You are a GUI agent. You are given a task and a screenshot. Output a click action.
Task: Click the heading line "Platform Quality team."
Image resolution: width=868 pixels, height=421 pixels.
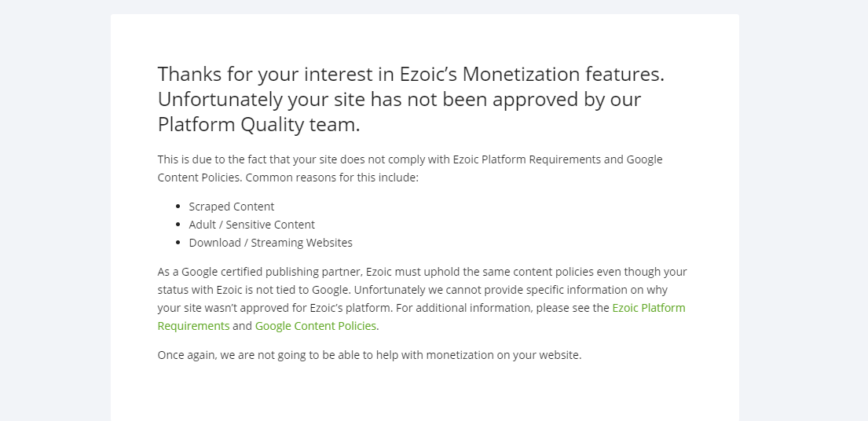(x=259, y=124)
